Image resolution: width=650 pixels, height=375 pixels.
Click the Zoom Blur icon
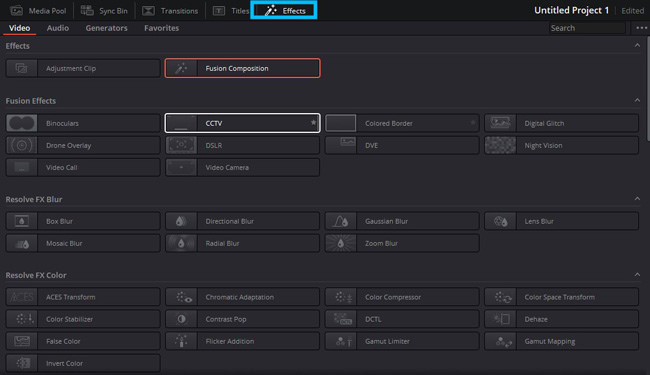point(340,243)
